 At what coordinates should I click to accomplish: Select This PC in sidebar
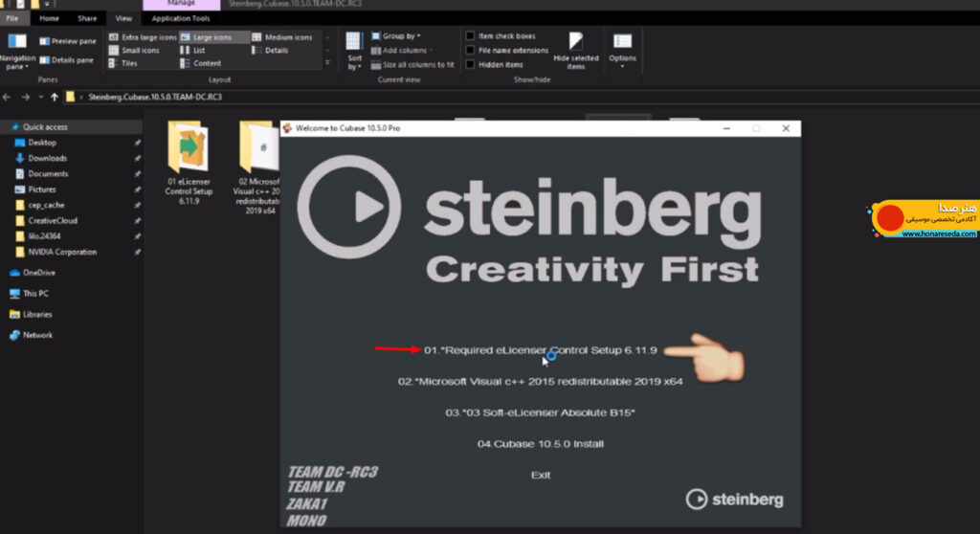click(x=35, y=293)
